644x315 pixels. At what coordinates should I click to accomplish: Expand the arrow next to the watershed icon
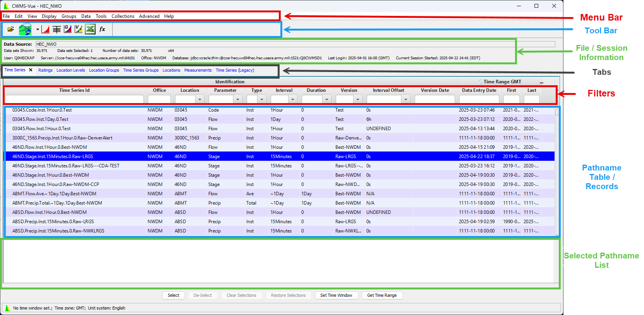click(x=38, y=29)
